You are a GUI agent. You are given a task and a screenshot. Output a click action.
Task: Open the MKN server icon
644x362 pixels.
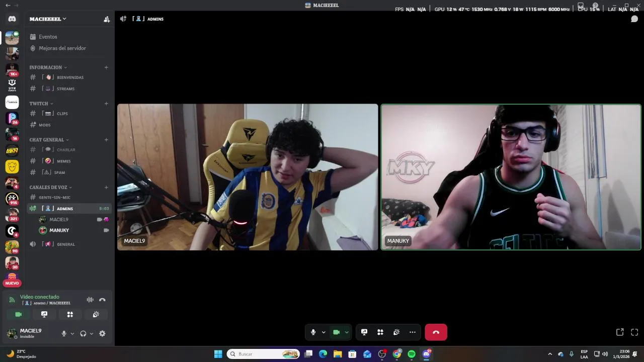tap(12, 150)
